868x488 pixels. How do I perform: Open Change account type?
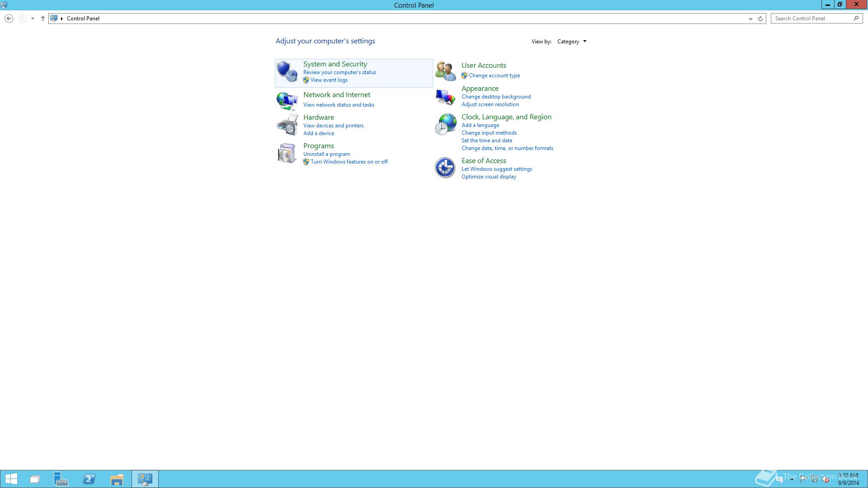(x=494, y=75)
